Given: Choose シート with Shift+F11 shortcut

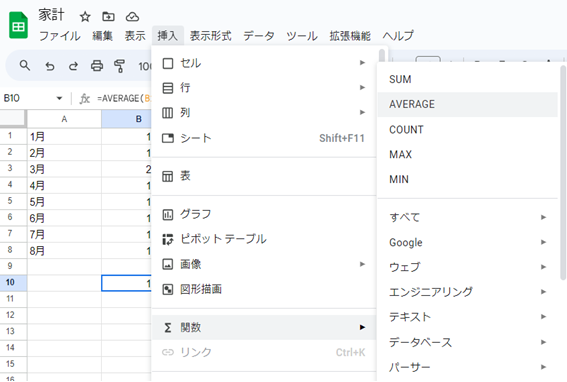Looking at the screenshot, I should pyautogui.click(x=264, y=138).
